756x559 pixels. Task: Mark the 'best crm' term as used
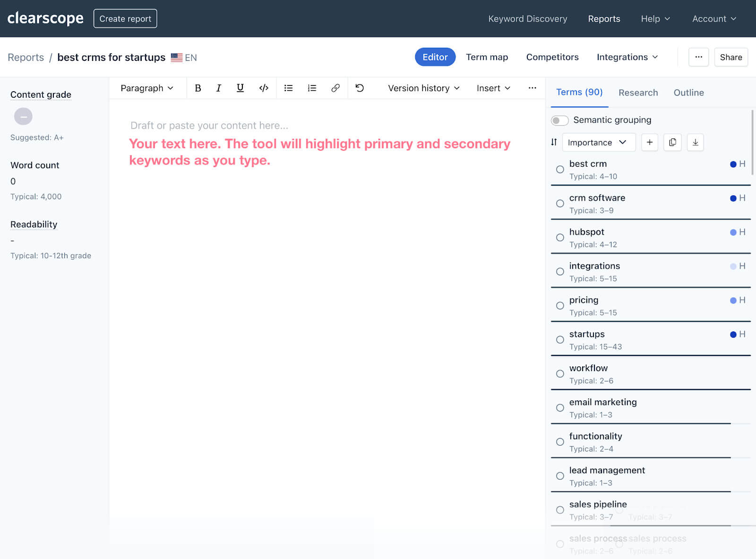click(560, 169)
